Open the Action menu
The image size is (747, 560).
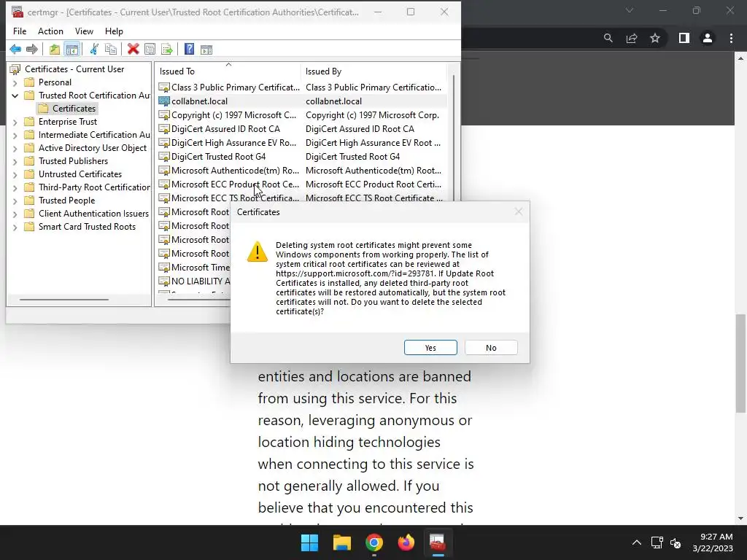click(x=50, y=31)
